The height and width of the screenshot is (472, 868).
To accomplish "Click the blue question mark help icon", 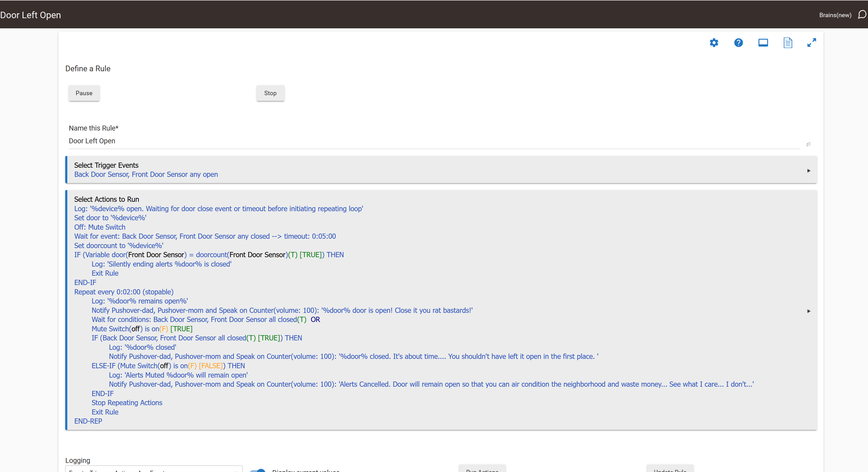I will click(x=738, y=43).
